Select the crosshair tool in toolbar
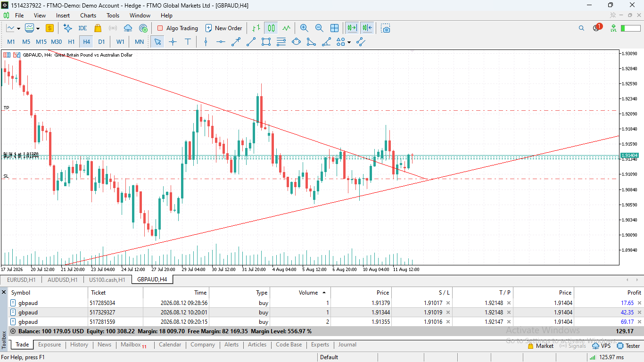 point(173,41)
